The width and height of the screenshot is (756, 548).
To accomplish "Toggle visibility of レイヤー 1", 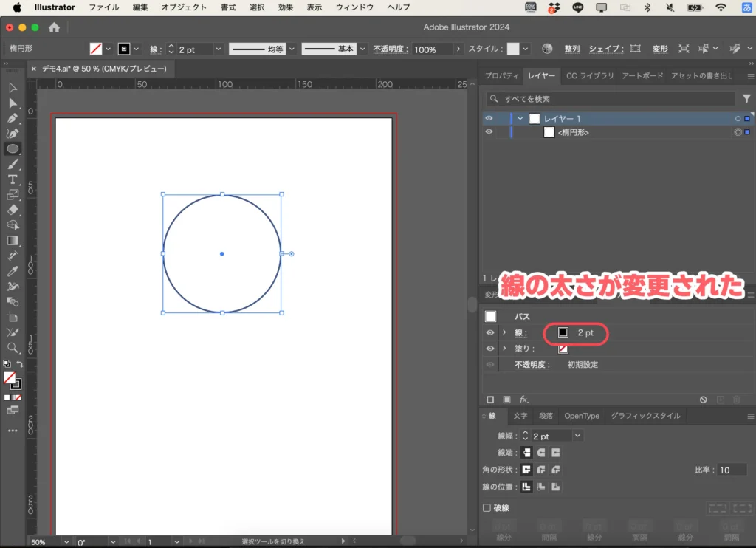I will coord(489,117).
